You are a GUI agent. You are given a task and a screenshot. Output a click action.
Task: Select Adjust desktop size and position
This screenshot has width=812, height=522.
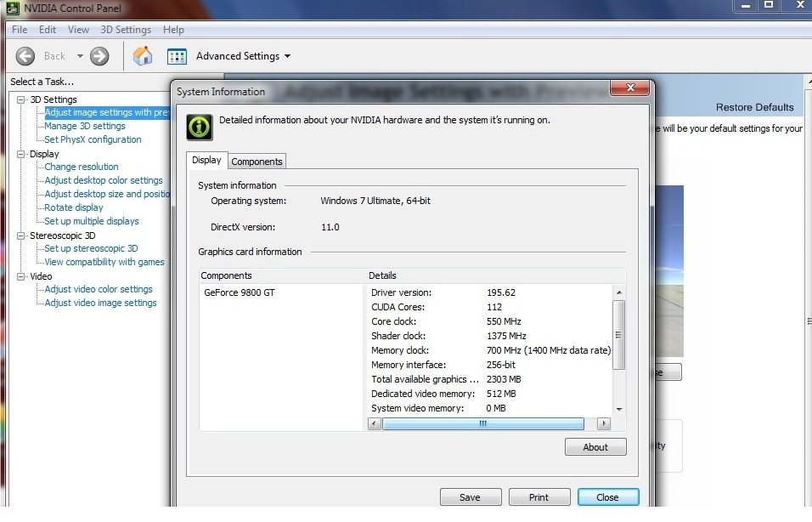pos(107,193)
